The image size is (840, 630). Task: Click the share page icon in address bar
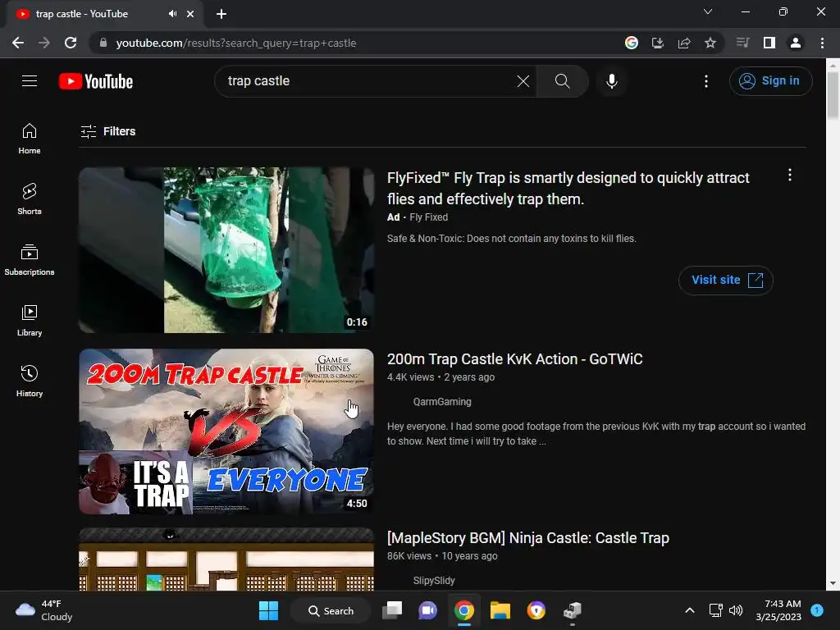click(683, 43)
